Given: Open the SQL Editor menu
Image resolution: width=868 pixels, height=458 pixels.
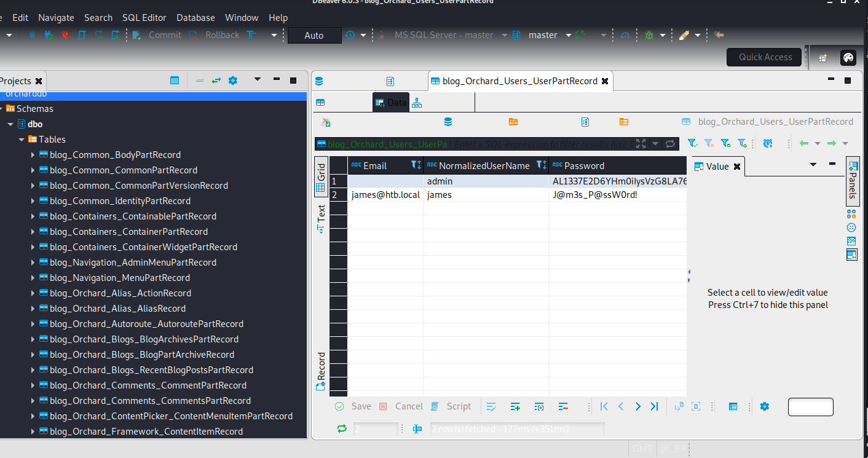Looking at the screenshot, I should [144, 18].
